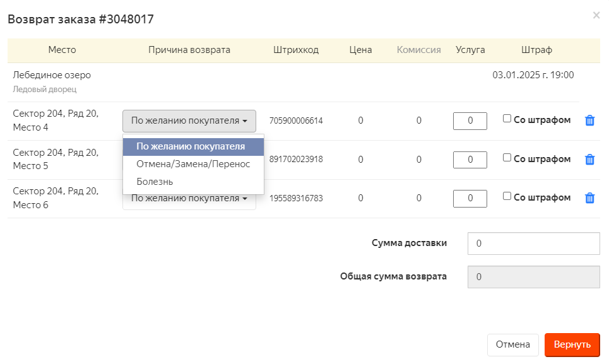Click Сектор 204, Ряд 20, Место 4
This screenshot has height=364, width=609.
coord(56,120)
